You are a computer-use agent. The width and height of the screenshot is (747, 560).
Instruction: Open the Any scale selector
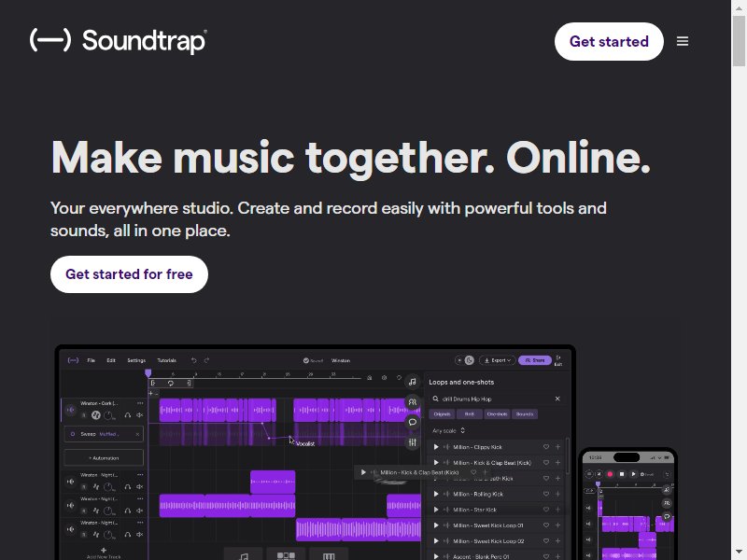(448, 430)
